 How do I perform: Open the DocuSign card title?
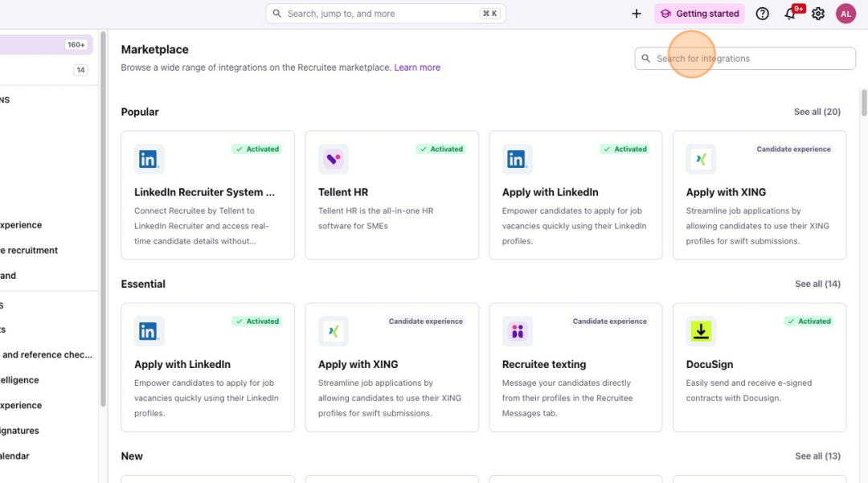coord(709,364)
